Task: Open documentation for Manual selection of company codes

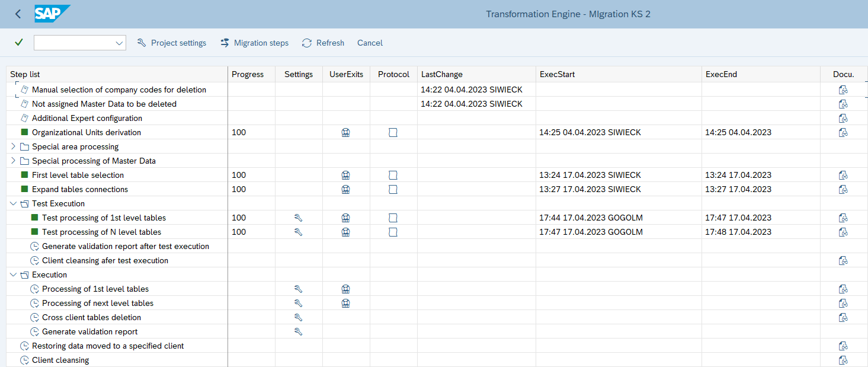Action: (843, 90)
